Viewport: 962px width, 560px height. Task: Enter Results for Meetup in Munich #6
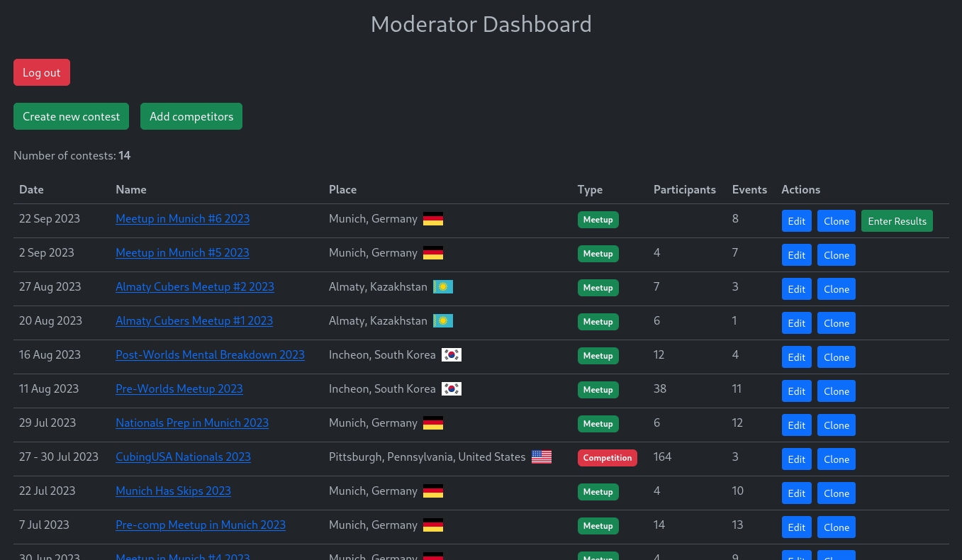(x=897, y=221)
